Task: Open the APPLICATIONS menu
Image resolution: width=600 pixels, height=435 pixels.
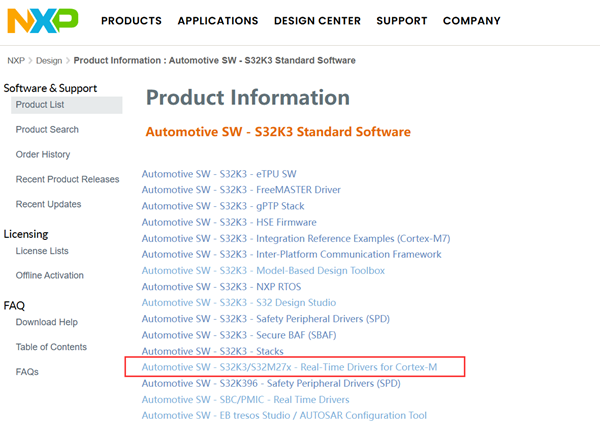Action: [218, 21]
